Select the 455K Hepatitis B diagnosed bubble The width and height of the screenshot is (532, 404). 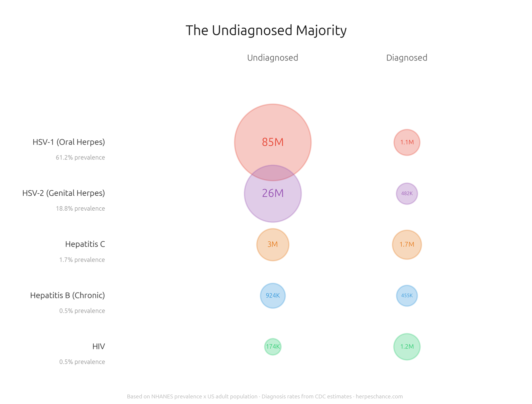click(407, 296)
